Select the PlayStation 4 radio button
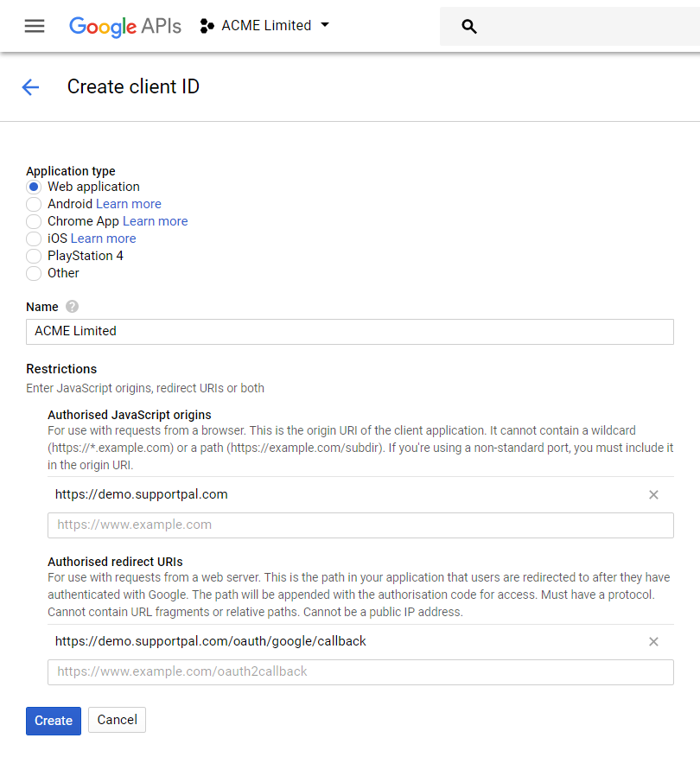This screenshot has height=757, width=700. (x=34, y=256)
